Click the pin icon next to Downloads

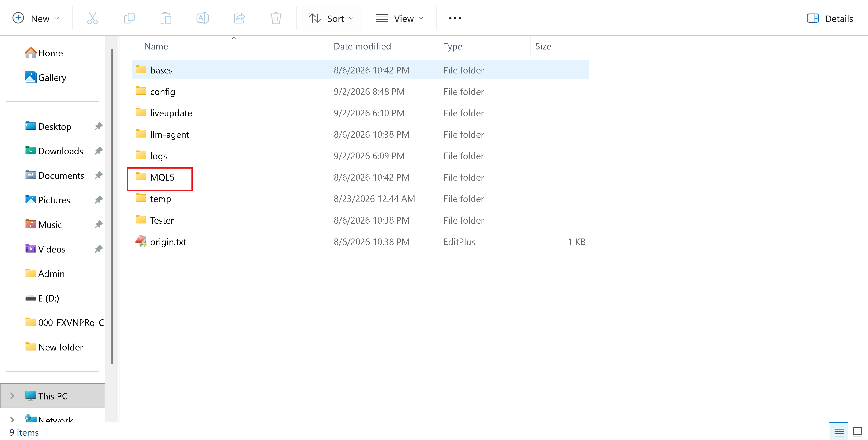pyautogui.click(x=98, y=151)
